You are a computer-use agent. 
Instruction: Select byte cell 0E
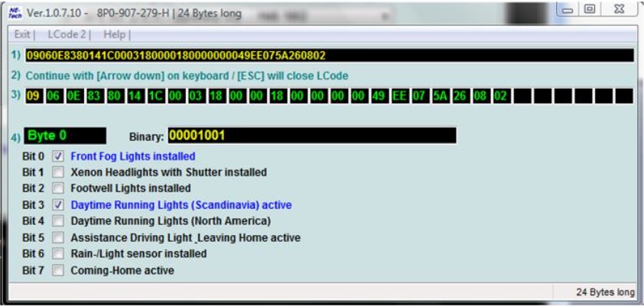coord(75,96)
